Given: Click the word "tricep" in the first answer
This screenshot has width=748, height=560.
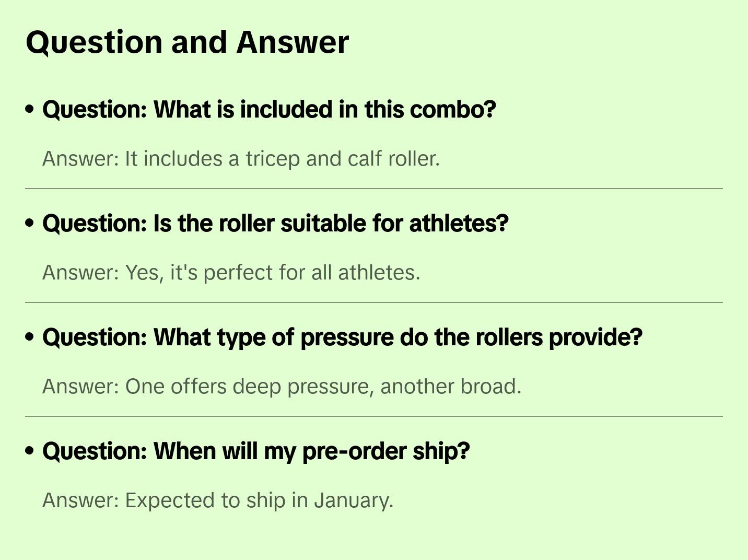Looking at the screenshot, I should pyautogui.click(x=273, y=159).
